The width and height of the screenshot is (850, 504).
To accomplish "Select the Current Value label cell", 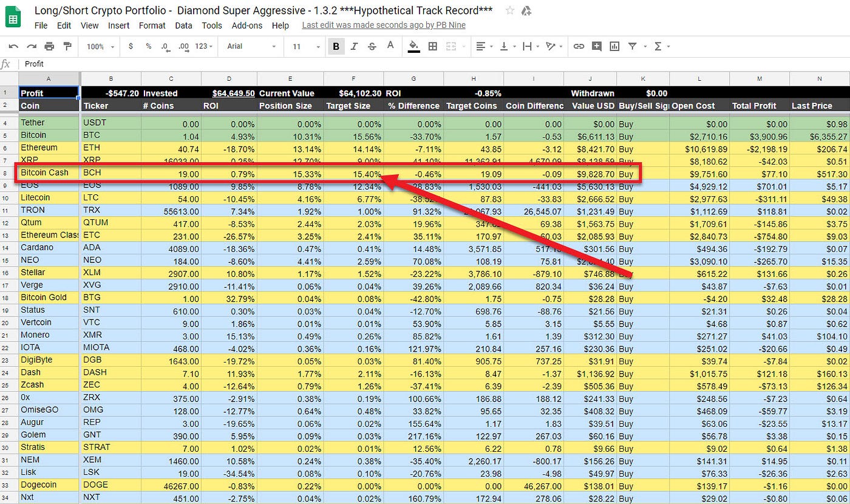I will coord(290,94).
